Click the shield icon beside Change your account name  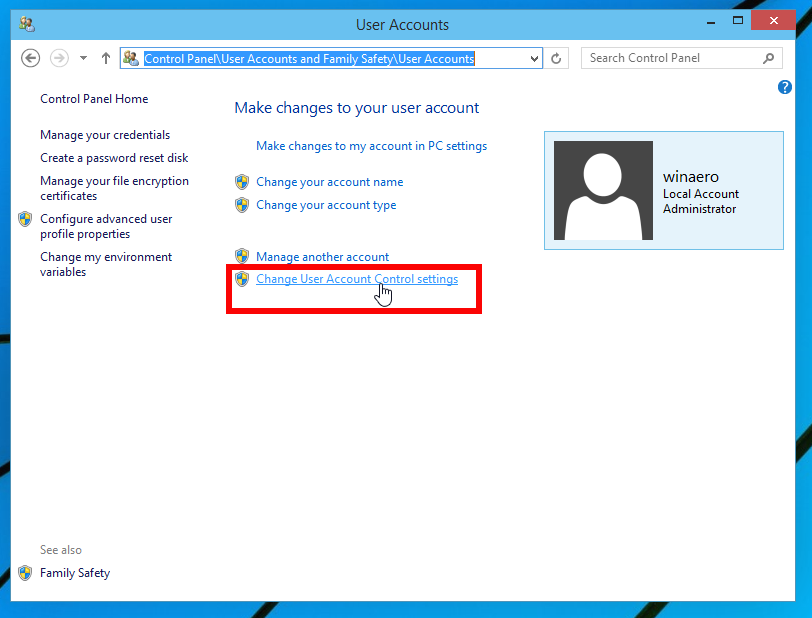point(242,182)
